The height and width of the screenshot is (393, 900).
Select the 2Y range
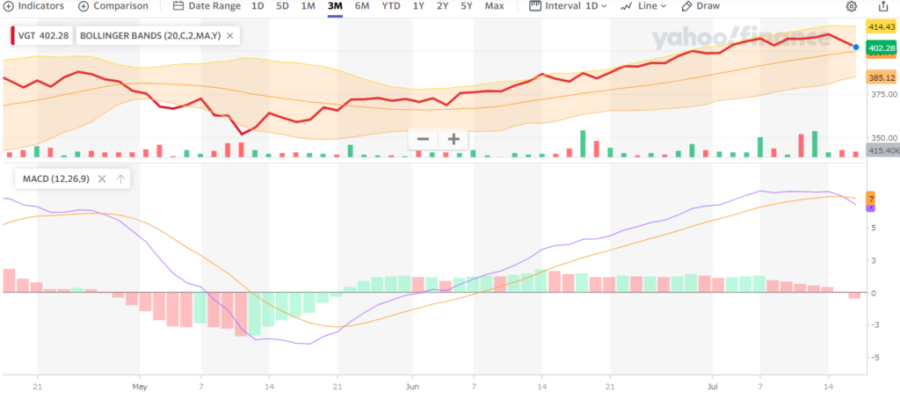tap(442, 6)
